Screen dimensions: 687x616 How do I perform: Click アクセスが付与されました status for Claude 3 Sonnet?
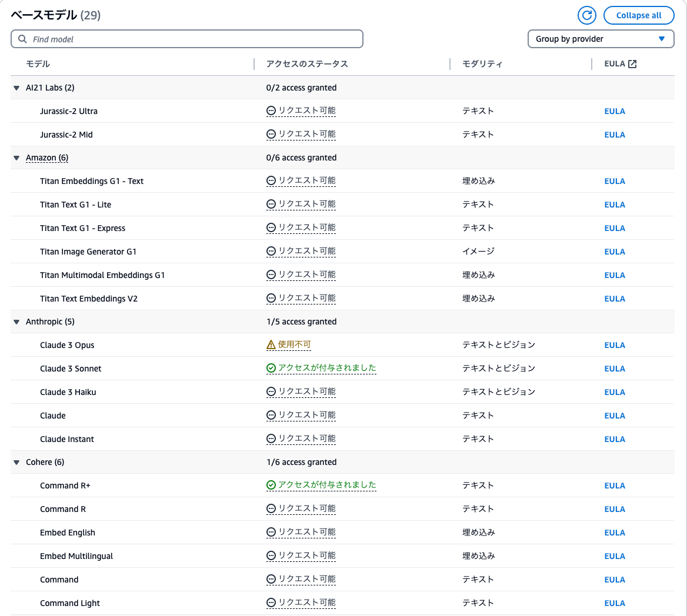point(327,368)
